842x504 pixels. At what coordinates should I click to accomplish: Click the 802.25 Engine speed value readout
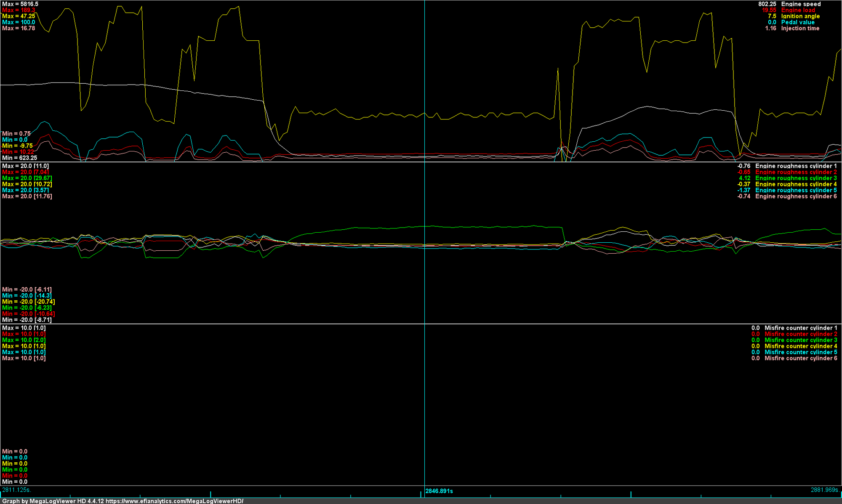767,4
